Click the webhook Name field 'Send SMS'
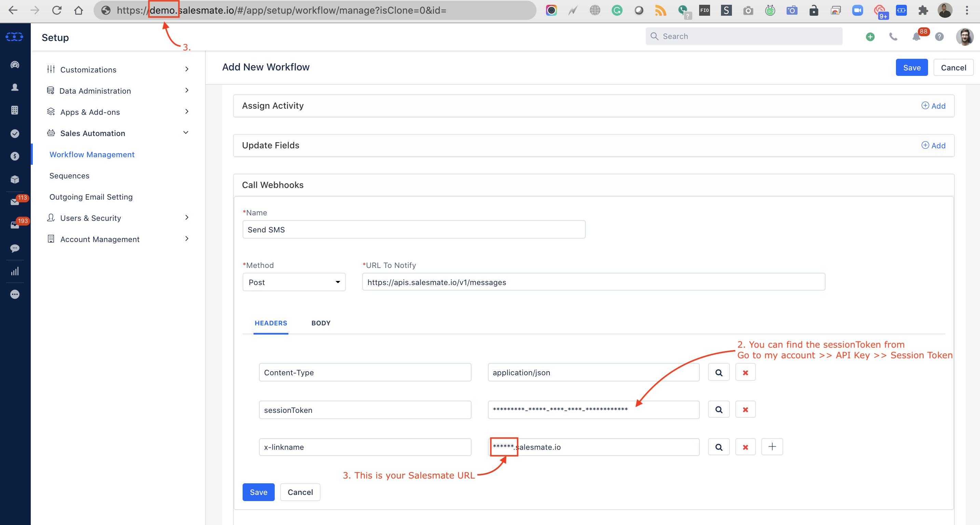Screen dimensions: 980x525 click(414, 229)
